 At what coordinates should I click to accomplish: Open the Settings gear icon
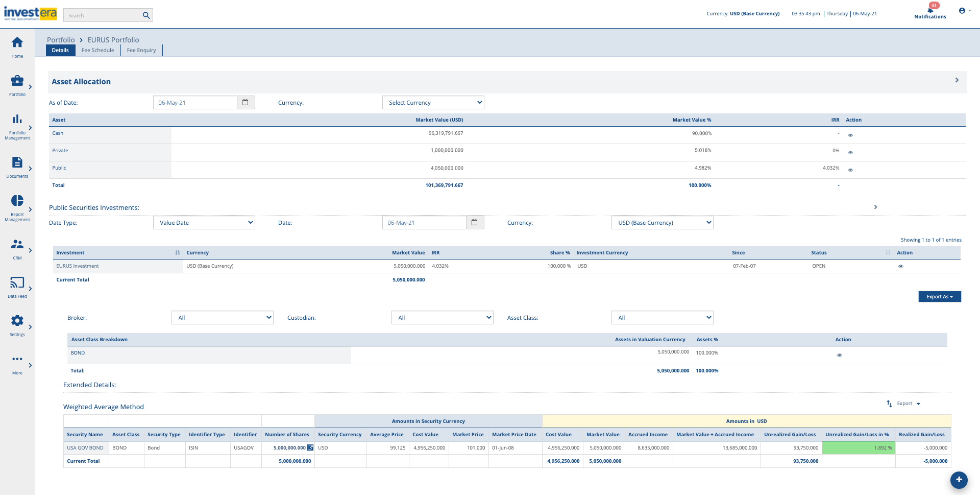click(17, 321)
